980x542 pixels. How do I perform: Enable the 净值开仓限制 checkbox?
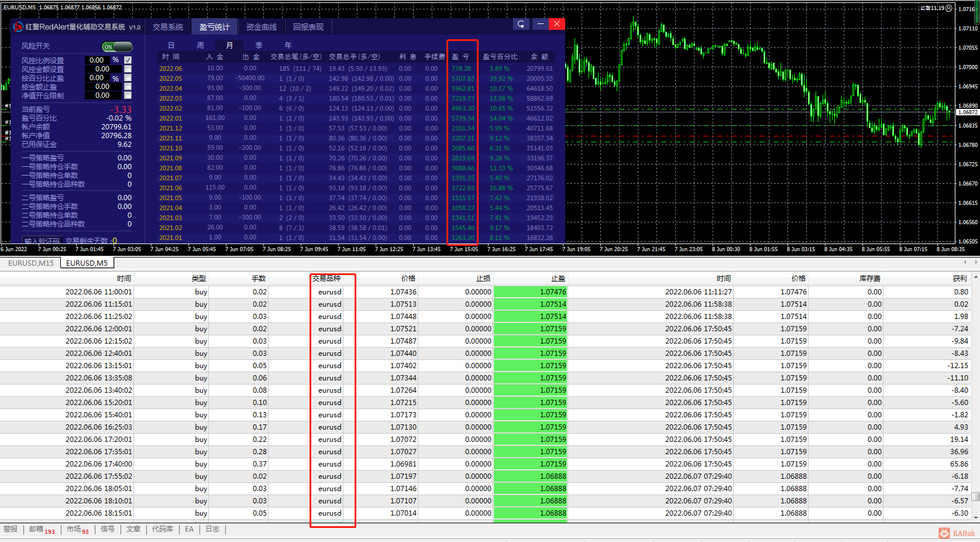[128, 95]
